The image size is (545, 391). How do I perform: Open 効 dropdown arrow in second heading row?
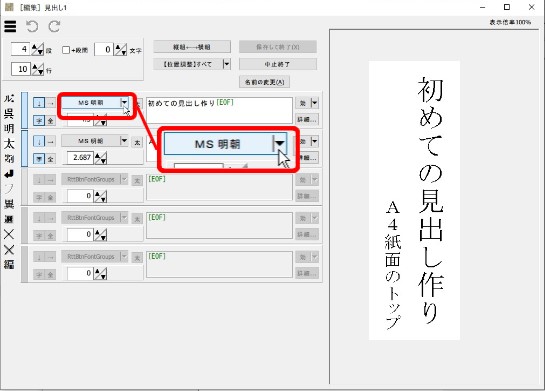coord(314,141)
